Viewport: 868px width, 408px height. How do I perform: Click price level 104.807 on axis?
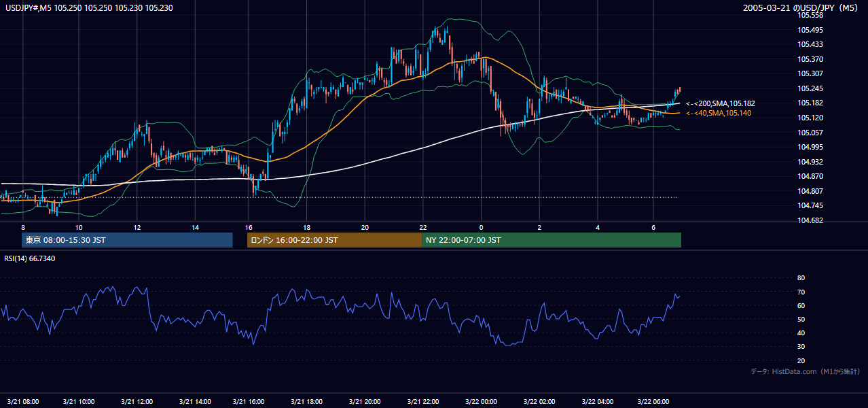[x=811, y=191]
